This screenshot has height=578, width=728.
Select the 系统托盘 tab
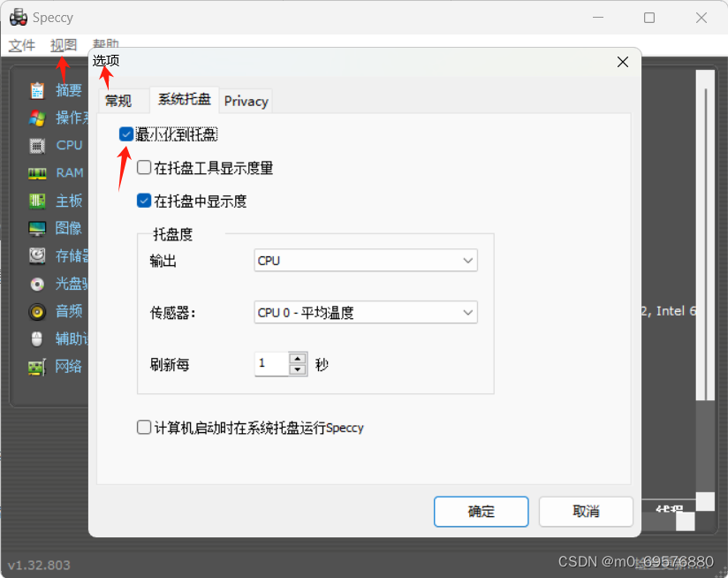[x=185, y=99]
